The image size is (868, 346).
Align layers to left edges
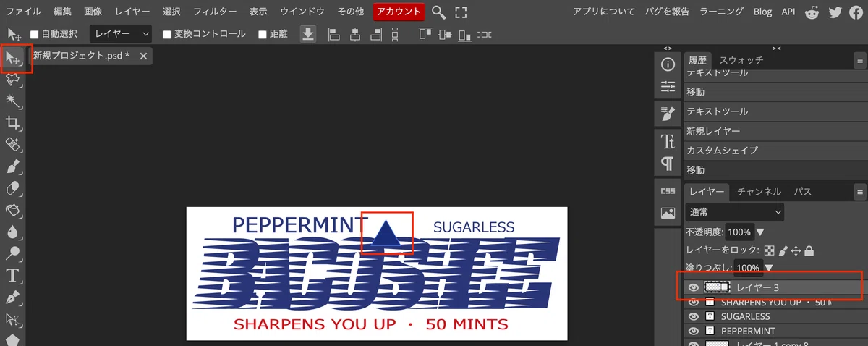coord(333,34)
